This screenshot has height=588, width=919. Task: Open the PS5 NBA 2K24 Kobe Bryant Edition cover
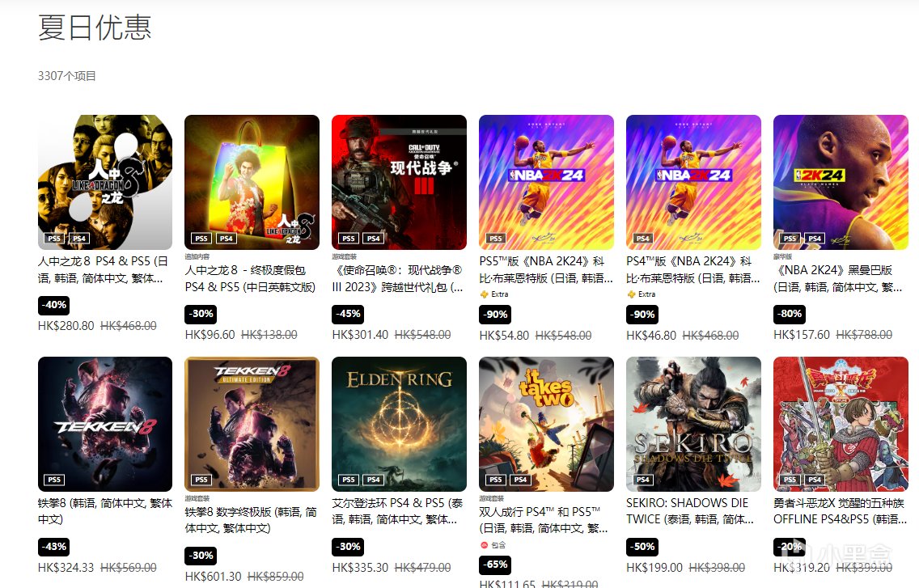tap(546, 182)
